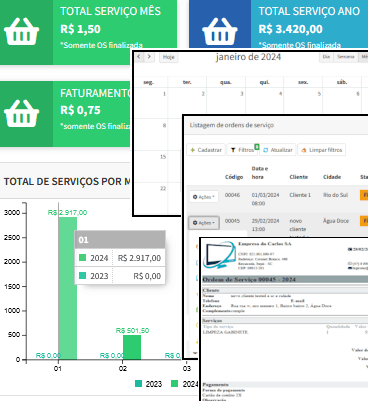Select day 5 in January calendar
Screen dimensions: 368x401
pyautogui.click(x=319, y=94)
